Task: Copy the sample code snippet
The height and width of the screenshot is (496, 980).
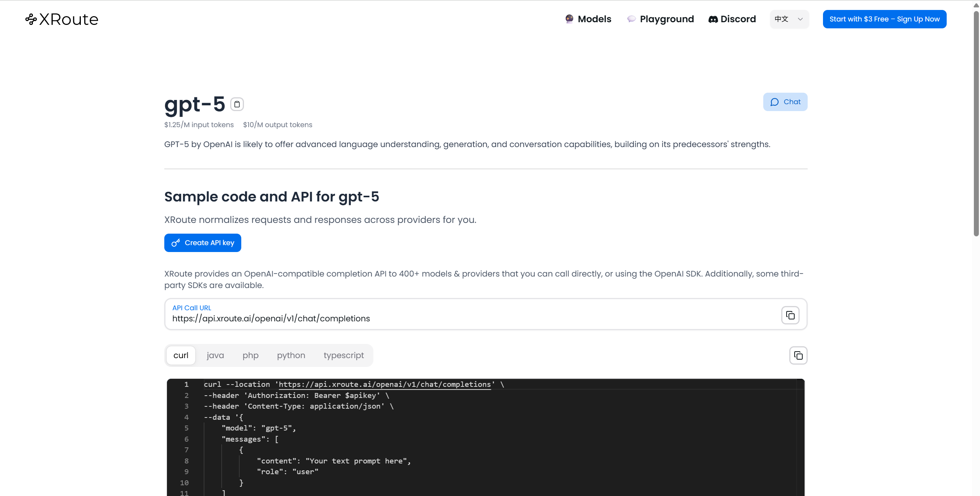Action: tap(798, 355)
